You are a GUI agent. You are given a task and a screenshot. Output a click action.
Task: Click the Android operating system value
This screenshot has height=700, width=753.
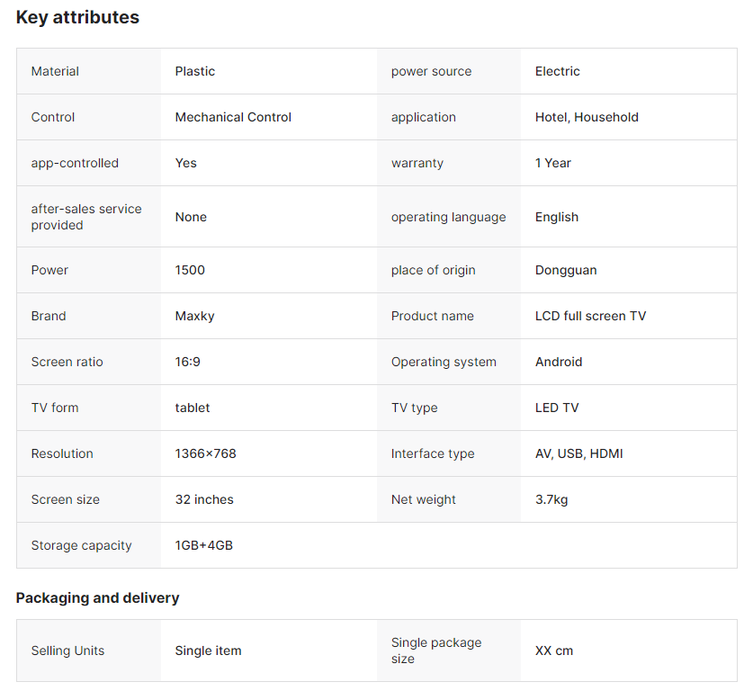tap(559, 362)
